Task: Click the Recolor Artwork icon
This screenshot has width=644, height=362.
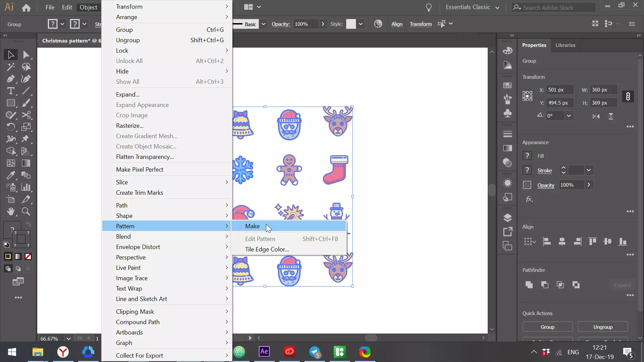Action: [x=378, y=24]
